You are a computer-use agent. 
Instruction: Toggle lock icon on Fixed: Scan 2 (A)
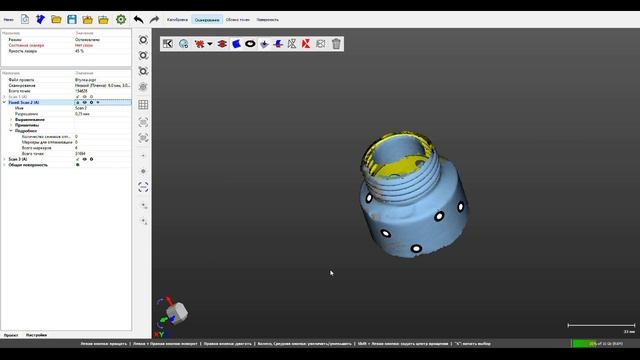78,102
